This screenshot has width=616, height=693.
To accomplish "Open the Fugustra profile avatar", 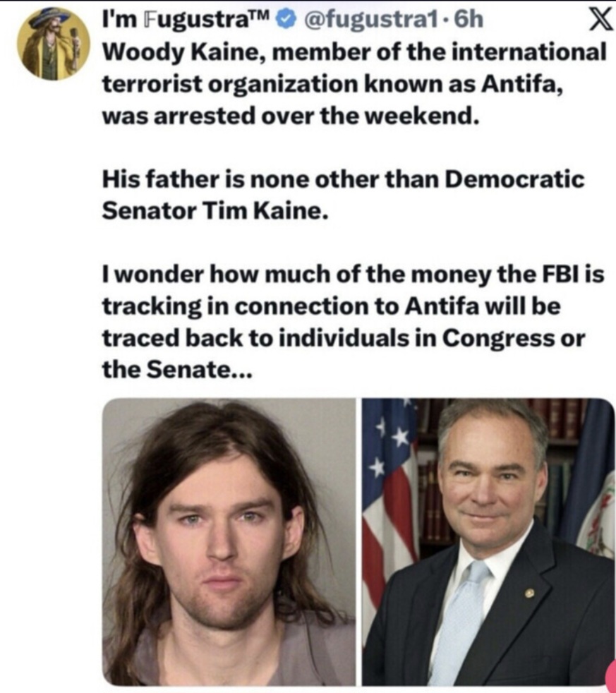I will [x=54, y=42].
